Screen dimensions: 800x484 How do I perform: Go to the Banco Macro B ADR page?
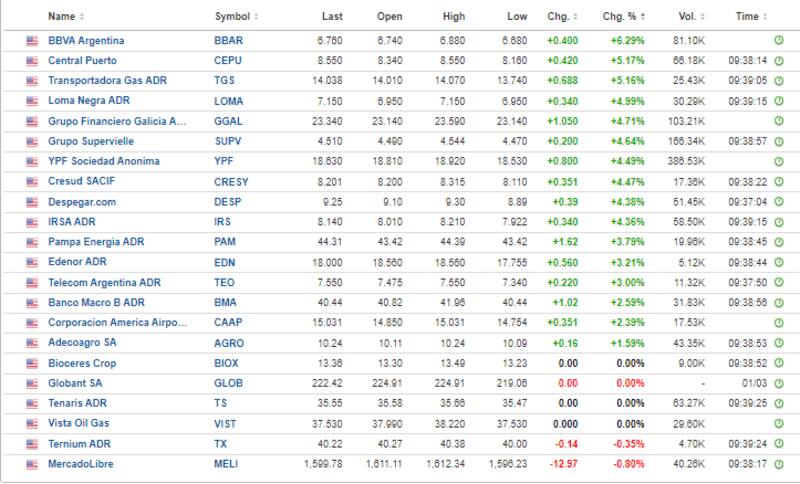pyautogui.click(x=96, y=302)
